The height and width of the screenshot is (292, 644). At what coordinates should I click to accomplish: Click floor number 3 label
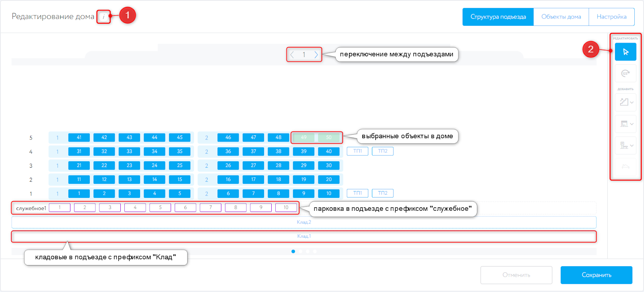31,166
